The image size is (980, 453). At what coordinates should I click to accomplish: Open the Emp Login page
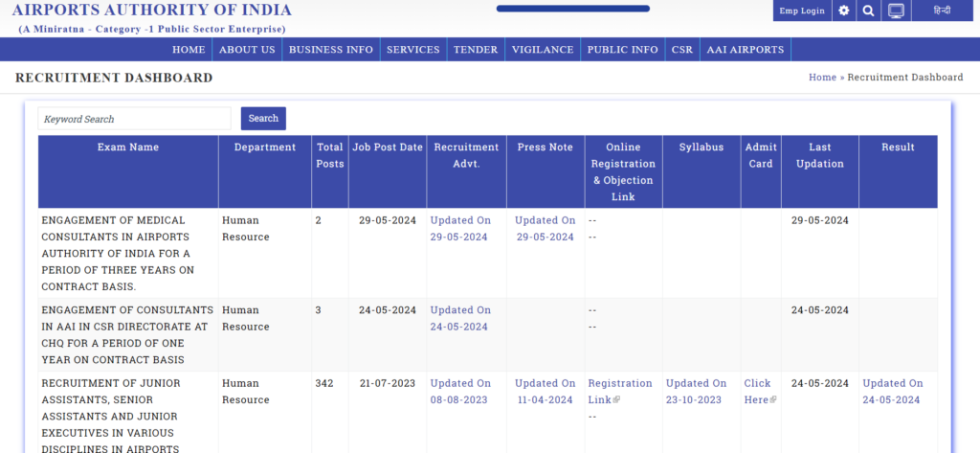(801, 11)
